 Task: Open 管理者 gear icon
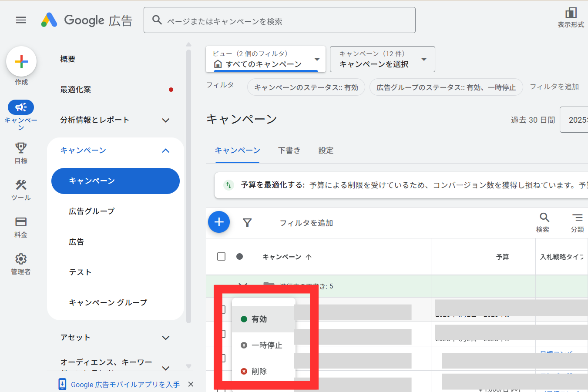point(21,259)
